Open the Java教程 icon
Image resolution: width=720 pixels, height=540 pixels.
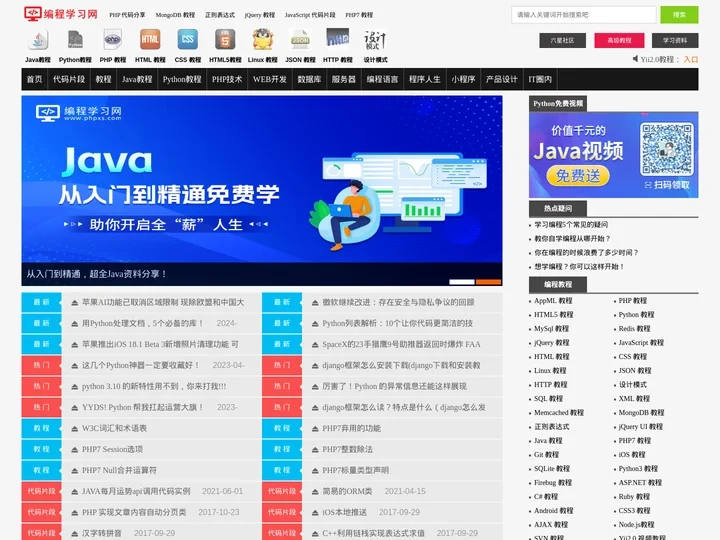point(38,40)
